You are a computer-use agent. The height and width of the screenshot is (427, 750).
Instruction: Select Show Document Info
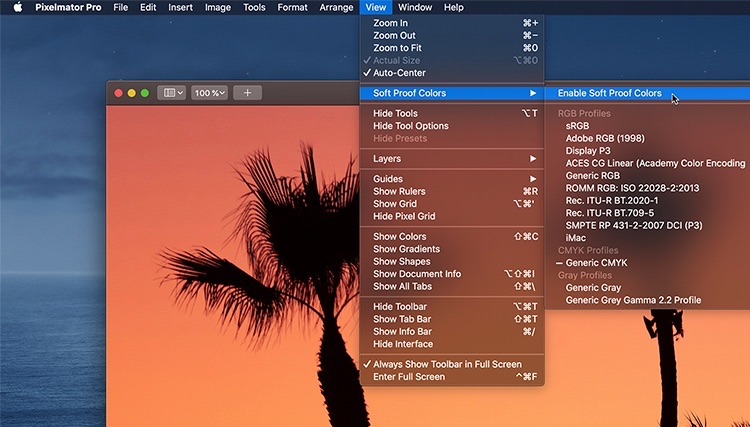(x=452, y=274)
